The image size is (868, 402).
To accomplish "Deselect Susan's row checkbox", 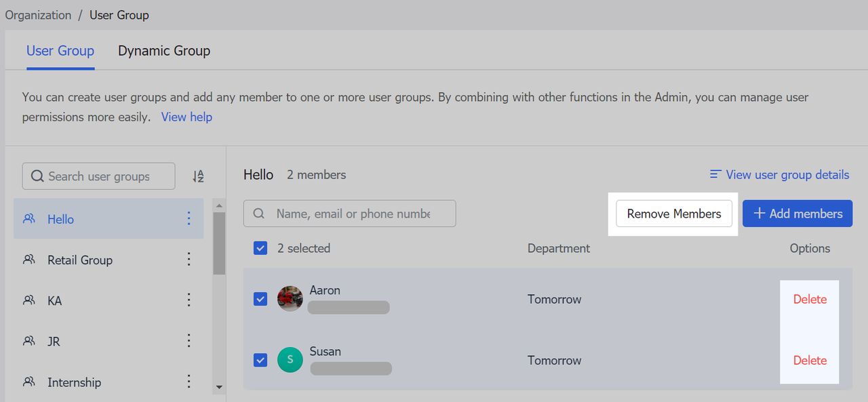I will click(260, 360).
